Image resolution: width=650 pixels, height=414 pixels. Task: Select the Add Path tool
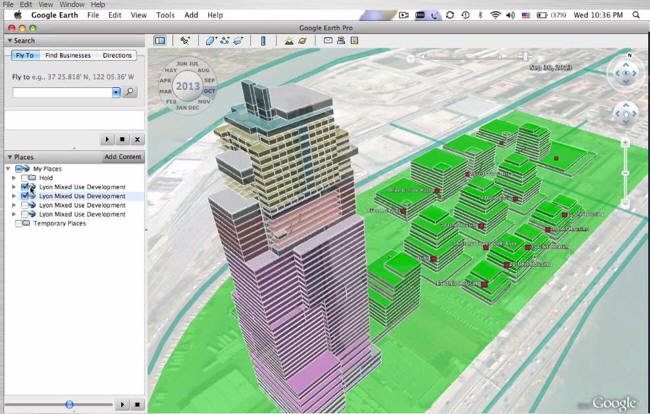(224, 41)
